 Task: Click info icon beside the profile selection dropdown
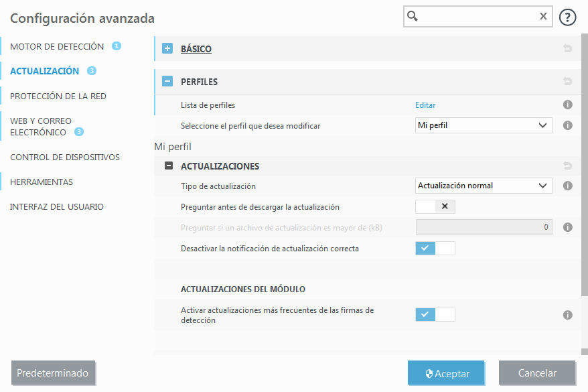click(x=567, y=125)
